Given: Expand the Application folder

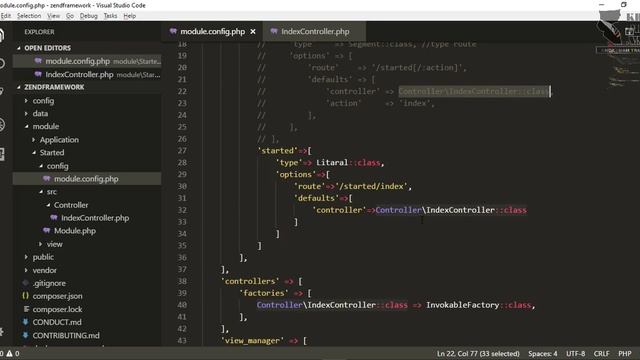Looking at the screenshot, I should [x=59, y=140].
